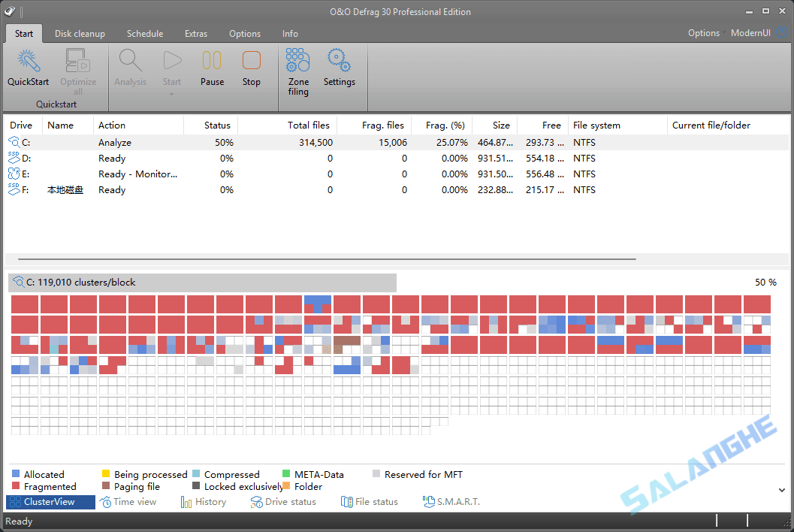The image size is (794, 532).
Task: Switch to Time view
Action: click(x=131, y=501)
